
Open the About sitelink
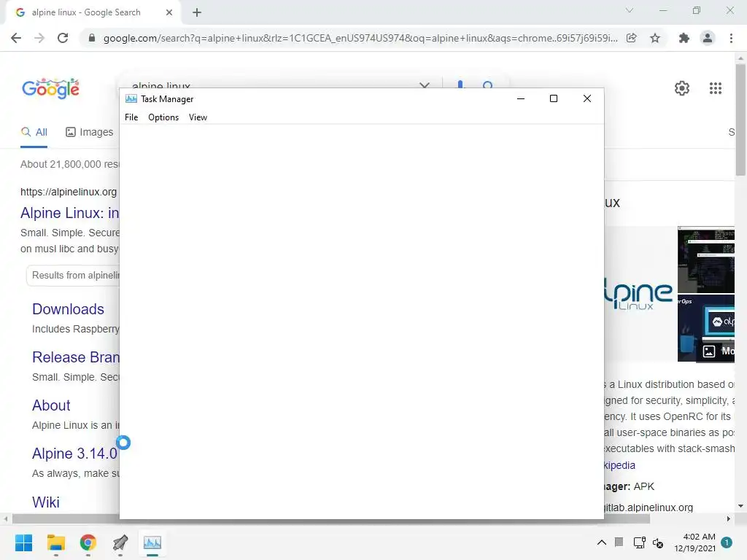pyautogui.click(x=51, y=405)
